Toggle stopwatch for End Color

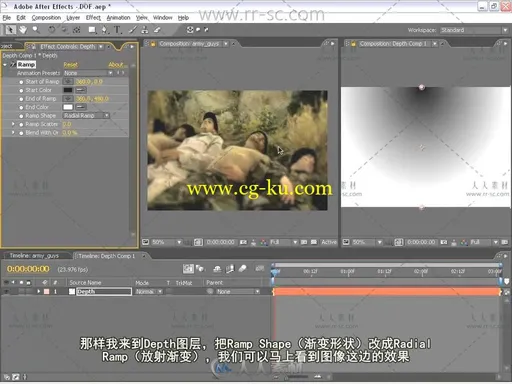[x=21, y=107]
